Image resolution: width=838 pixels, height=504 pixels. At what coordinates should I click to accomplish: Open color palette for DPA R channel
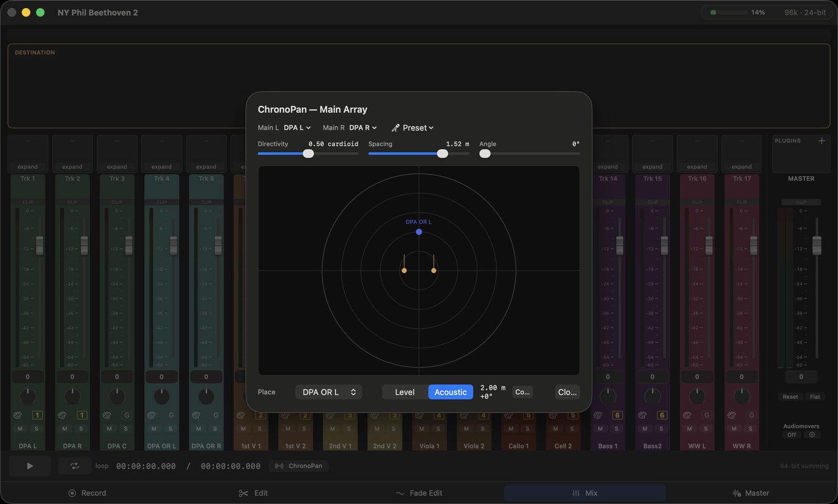62,415
